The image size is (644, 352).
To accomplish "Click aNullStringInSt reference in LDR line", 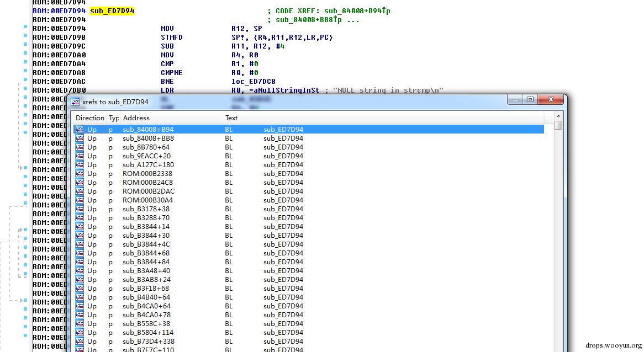I will pos(286,90).
